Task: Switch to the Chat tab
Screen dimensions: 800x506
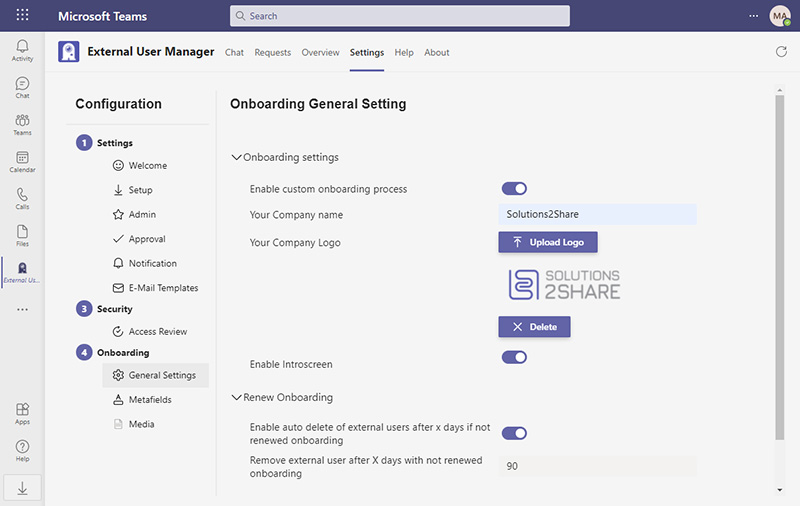Action: 234,53
